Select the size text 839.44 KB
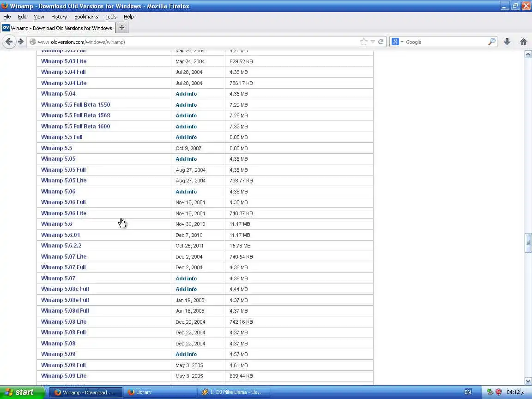Viewport: 532px width, 399px height. [x=241, y=376]
